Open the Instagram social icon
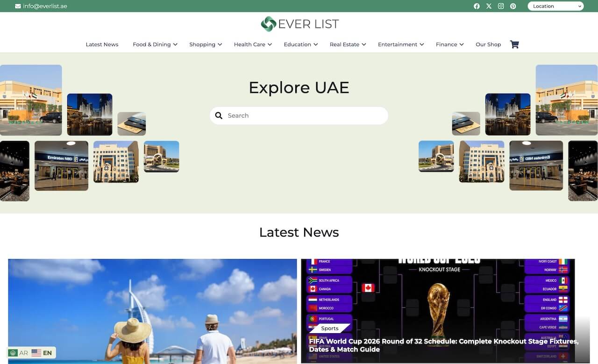598x364 pixels. pyautogui.click(x=501, y=6)
